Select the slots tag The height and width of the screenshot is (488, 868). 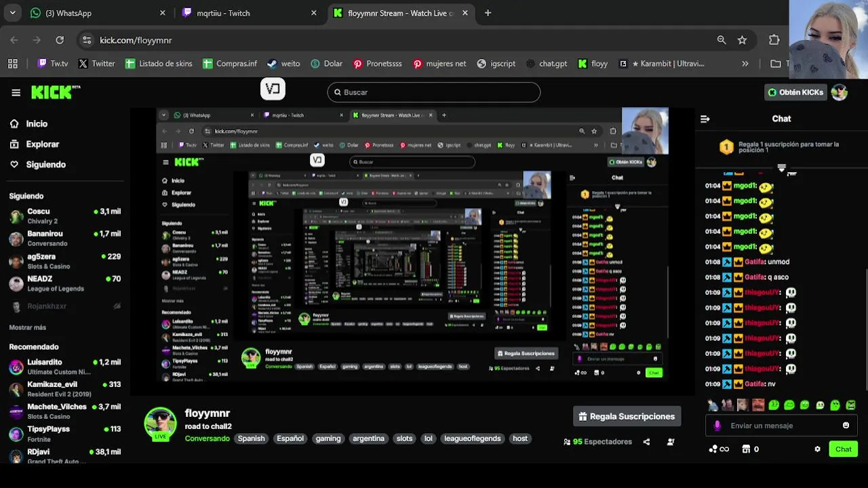404,439
